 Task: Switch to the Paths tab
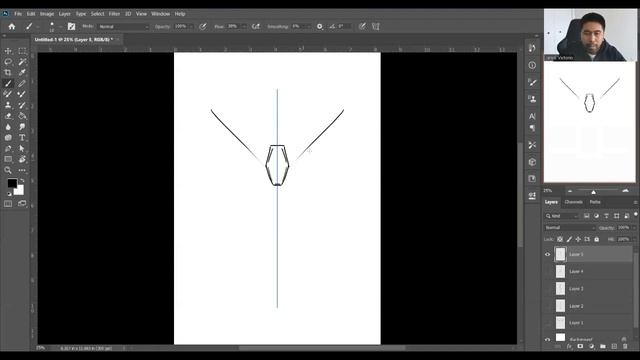click(x=595, y=202)
